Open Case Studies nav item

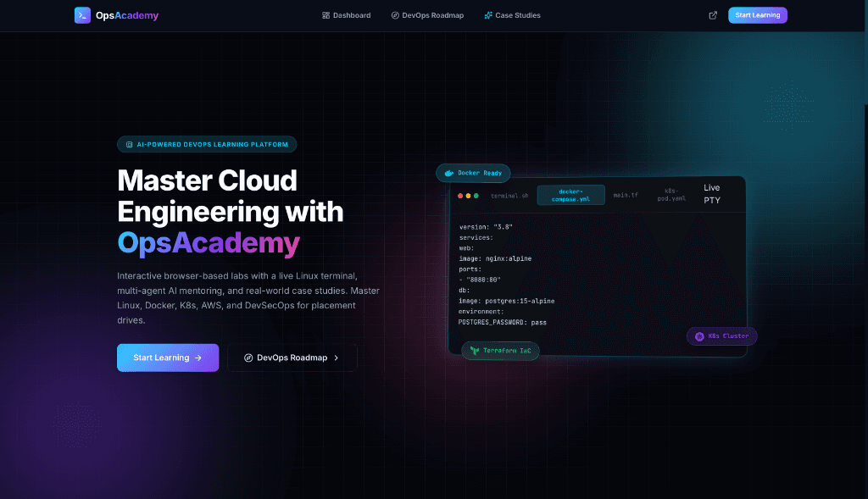(512, 15)
